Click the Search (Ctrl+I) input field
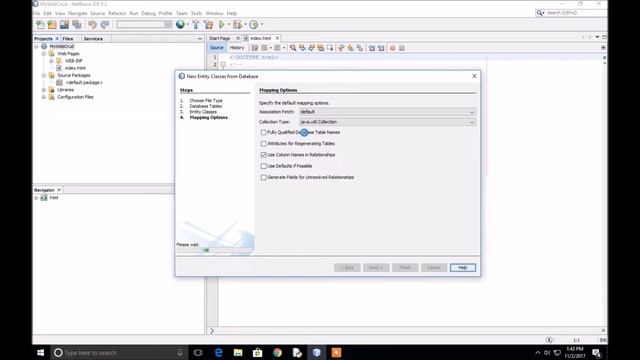 click(576, 13)
